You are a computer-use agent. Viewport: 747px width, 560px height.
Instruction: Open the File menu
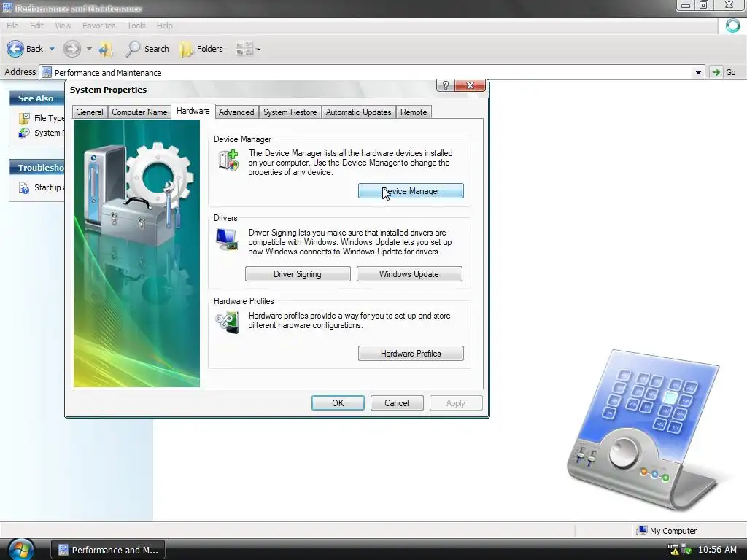[13, 26]
